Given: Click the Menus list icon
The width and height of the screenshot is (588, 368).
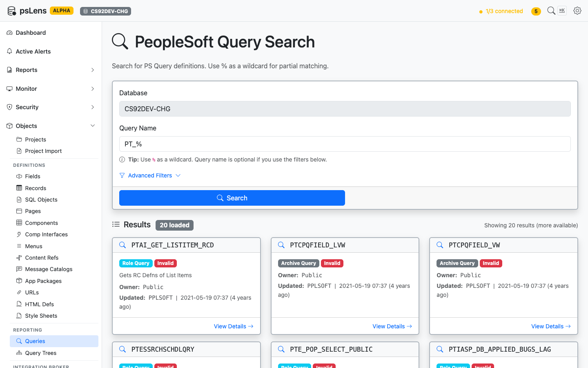Looking at the screenshot, I should 19,246.
